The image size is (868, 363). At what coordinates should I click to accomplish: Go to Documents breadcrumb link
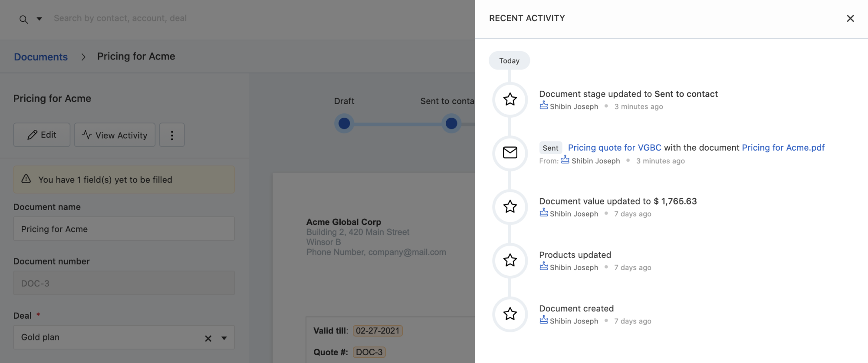pos(41,57)
